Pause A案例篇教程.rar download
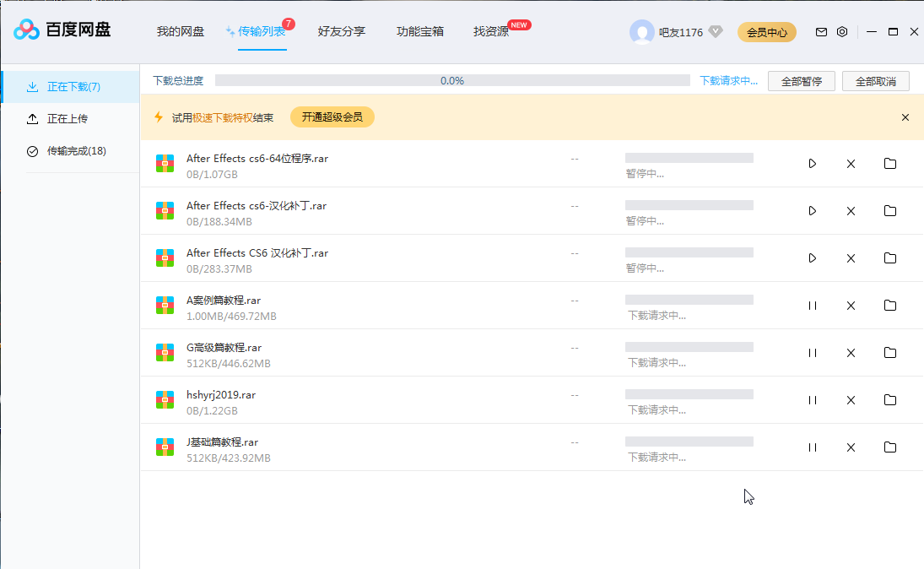This screenshot has width=924, height=569. pyautogui.click(x=812, y=306)
